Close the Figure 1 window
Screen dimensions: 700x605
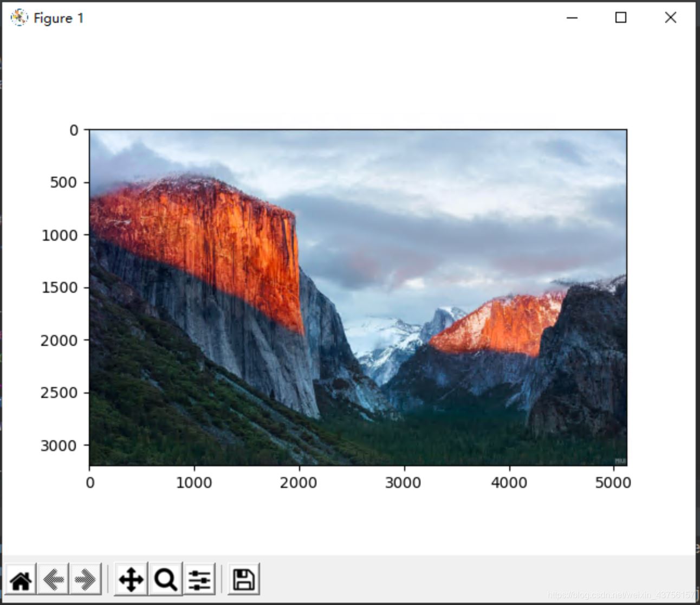click(x=670, y=18)
